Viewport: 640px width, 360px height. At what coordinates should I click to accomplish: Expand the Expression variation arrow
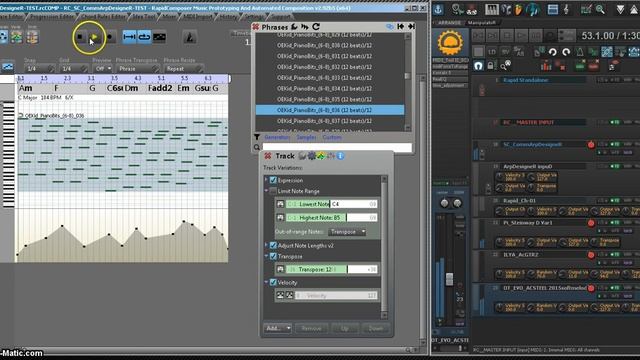pyautogui.click(x=267, y=180)
